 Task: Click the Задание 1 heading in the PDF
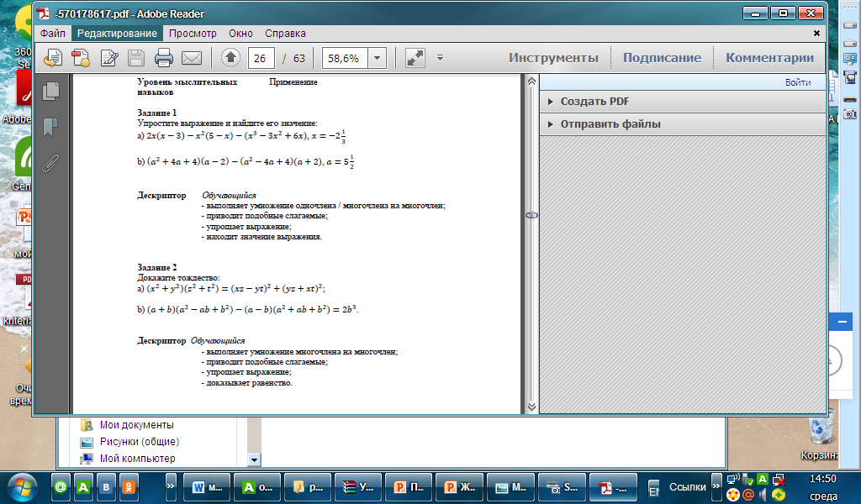tap(157, 113)
